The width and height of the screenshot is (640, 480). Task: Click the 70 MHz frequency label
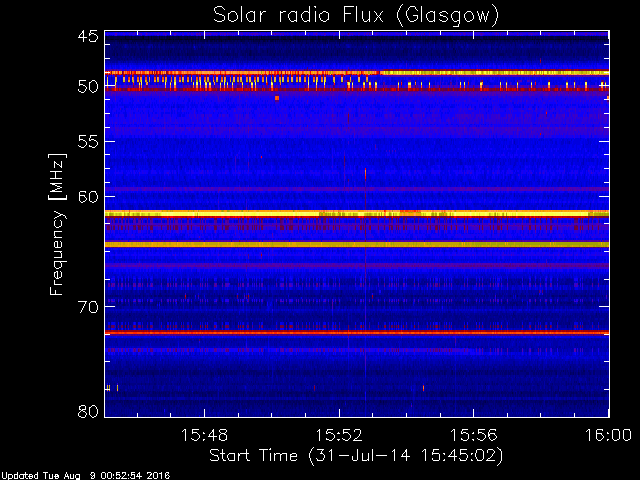pos(88,307)
